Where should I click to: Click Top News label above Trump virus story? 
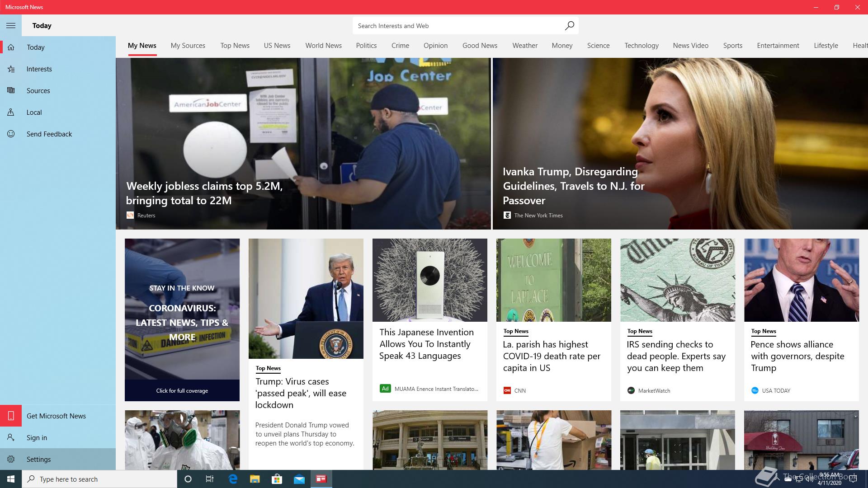(268, 368)
